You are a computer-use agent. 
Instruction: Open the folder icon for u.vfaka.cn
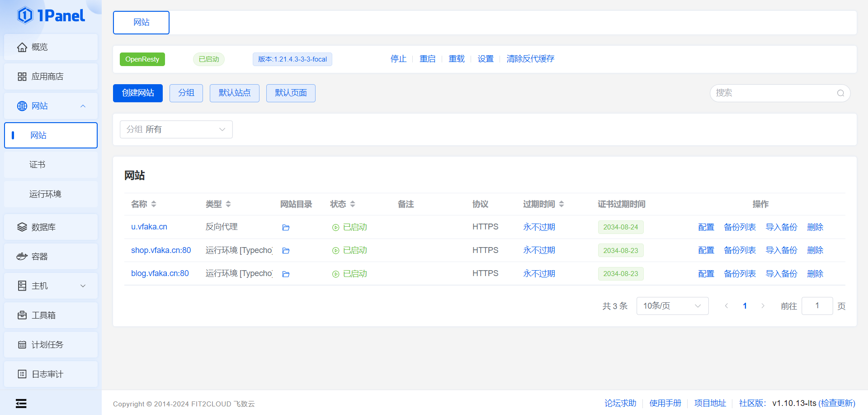[286, 227]
